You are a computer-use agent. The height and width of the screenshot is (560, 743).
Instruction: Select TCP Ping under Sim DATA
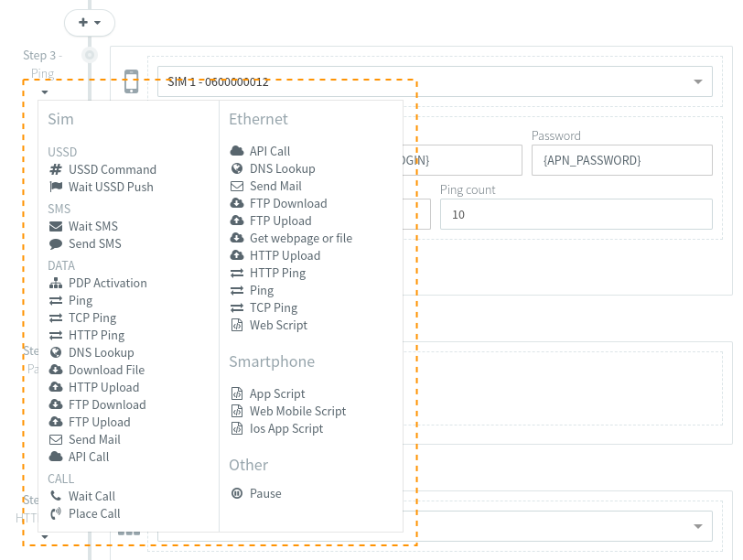92,318
